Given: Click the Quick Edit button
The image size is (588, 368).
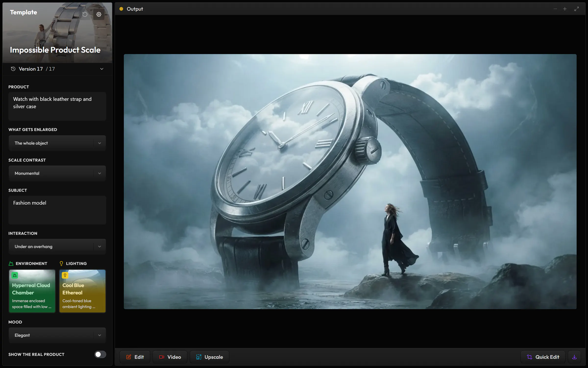Looking at the screenshot, I should 543,357.
